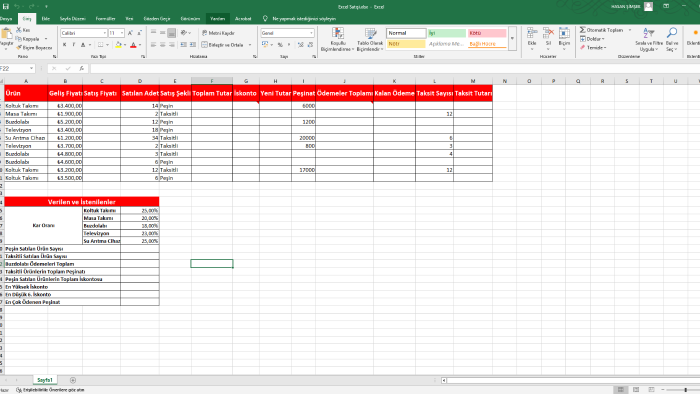The image size is (700, 394).
Task: Toggle middle vertical alignment
Action: click(x=162, y=33)
